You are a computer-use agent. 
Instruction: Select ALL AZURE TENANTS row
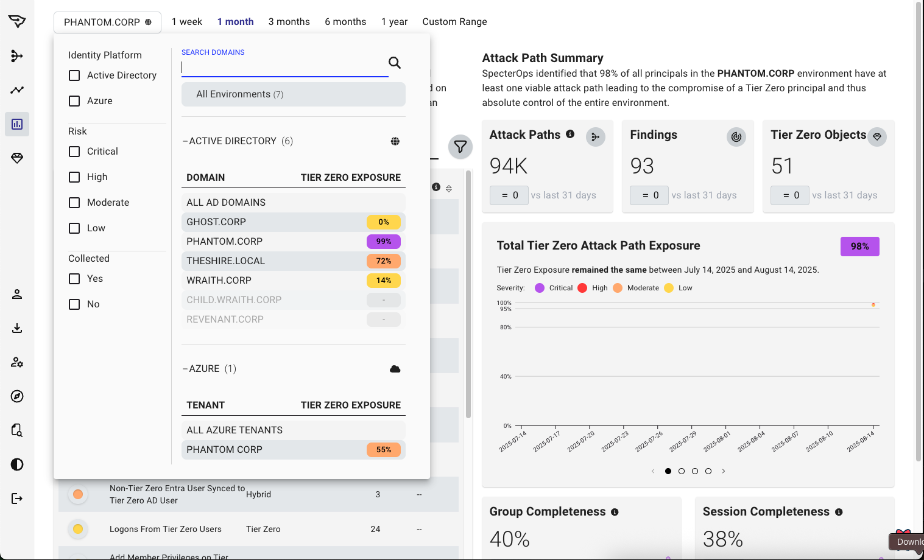click(294, 430)
